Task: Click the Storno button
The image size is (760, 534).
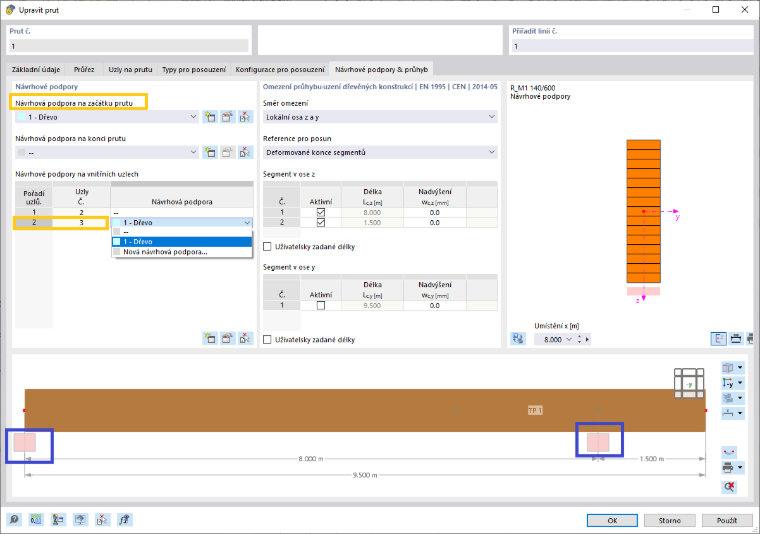Action: click(x=669, y=520)
